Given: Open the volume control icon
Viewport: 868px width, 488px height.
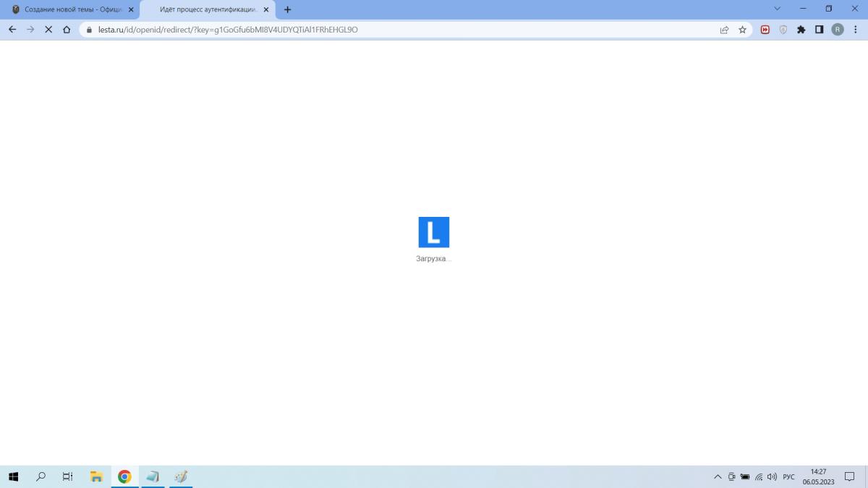Looking at the screenshot, I should coord(772,477).
